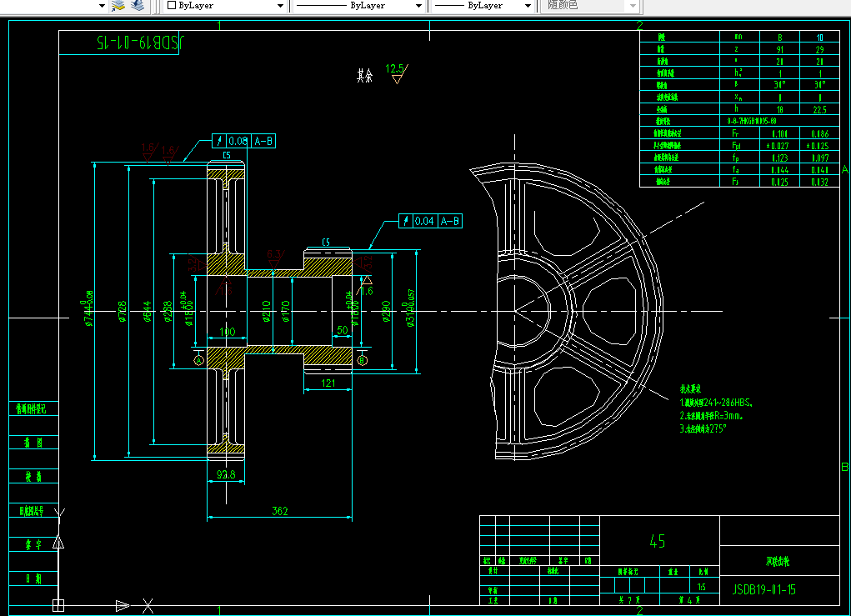Open the ByLayer lineweight control dropdown
The image size is (851, 616).
click(528, 6)
